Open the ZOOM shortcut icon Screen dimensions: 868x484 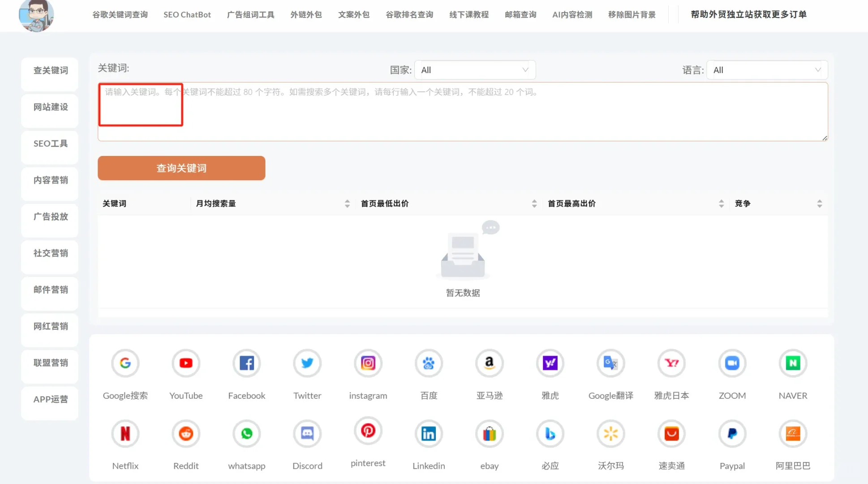[x=732, y=363]
